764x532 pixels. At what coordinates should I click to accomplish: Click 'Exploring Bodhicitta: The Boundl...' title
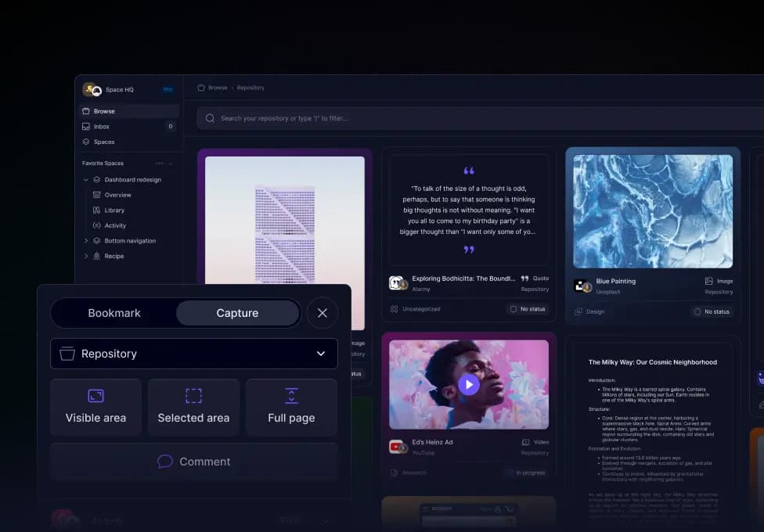(463, 279)
